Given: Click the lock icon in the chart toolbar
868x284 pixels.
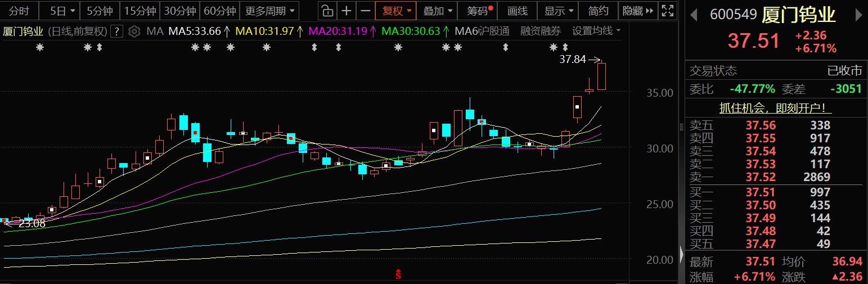Looking at the screenshot, I should pos(327,11).
